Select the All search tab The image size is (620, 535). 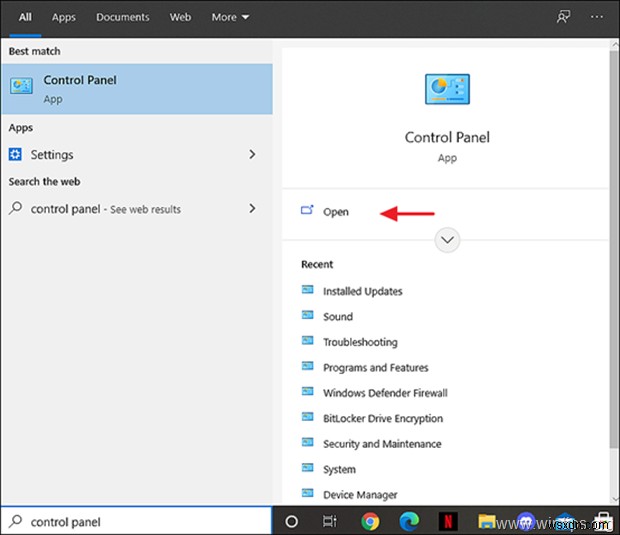[x=25, y=17]
